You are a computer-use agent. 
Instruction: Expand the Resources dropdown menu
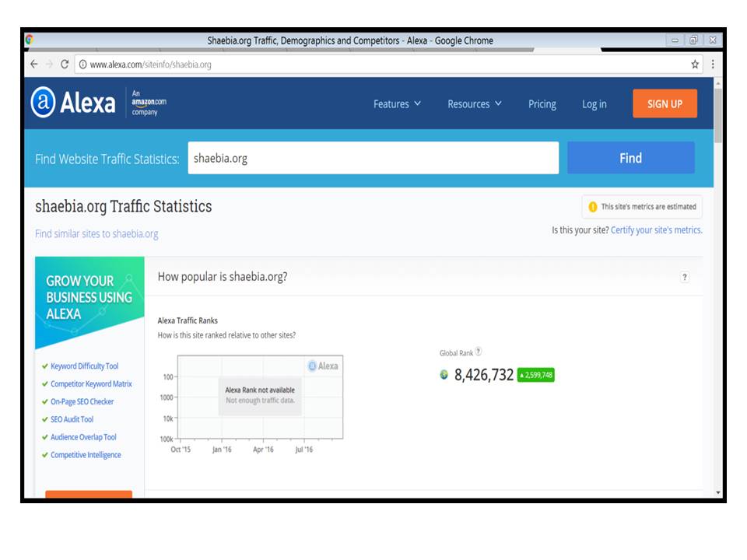[x=475, y=103]
